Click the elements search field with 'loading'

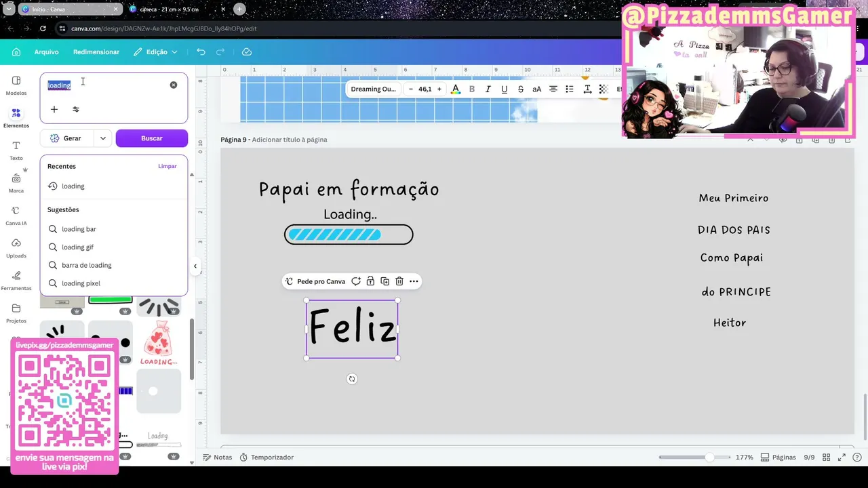coord(106,85)
